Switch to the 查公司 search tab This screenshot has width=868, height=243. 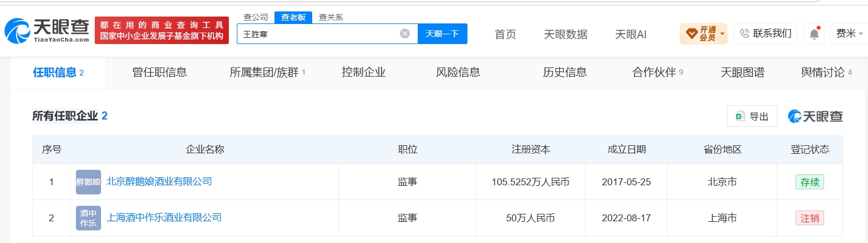point(255,17)
